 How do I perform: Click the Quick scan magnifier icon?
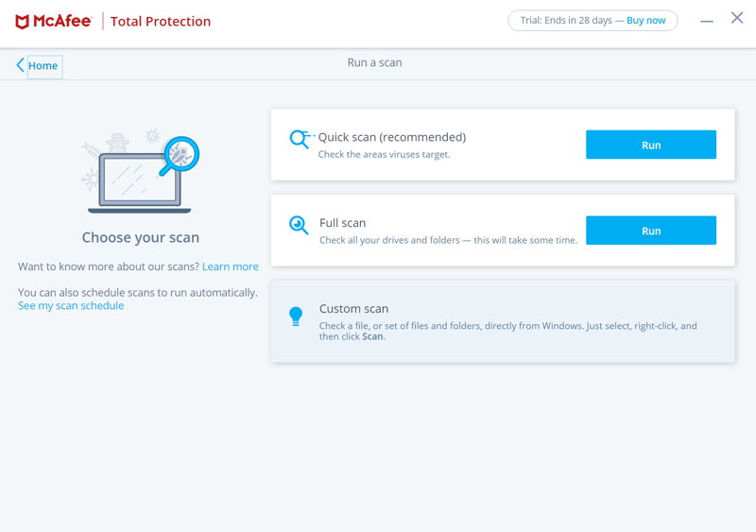tap(301, 139)
